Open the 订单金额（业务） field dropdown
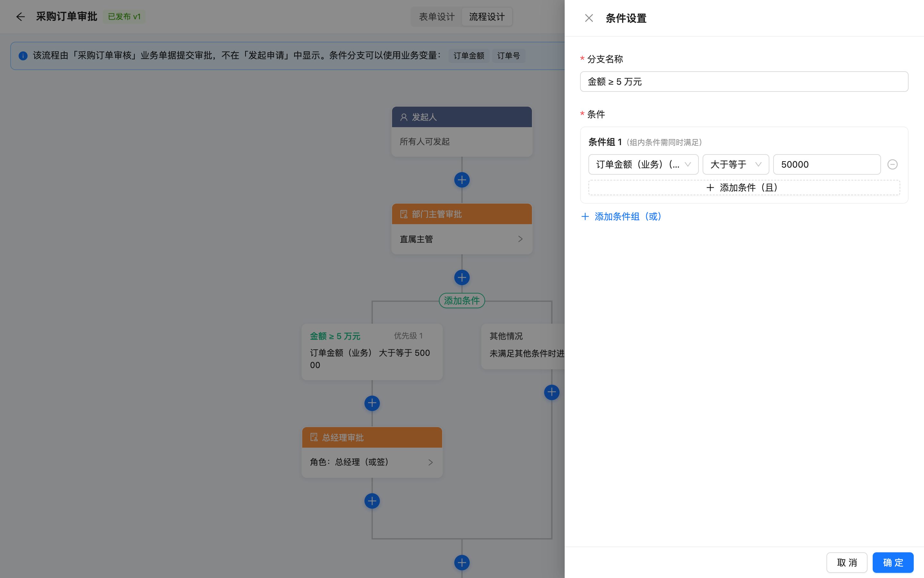This screenshot has height=578, width=924. pos(643,164)
